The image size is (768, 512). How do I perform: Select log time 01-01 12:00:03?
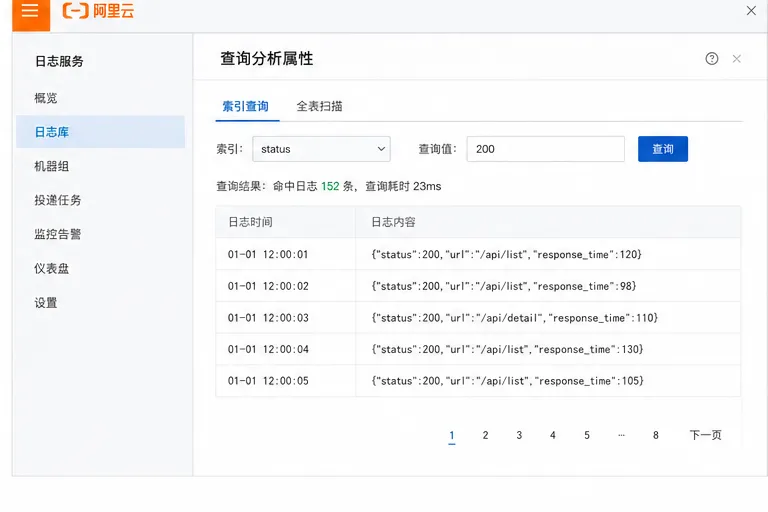pyautogui.click(x=268, y=317)
